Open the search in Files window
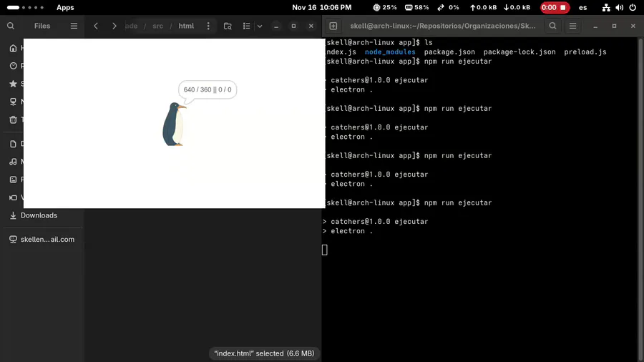The width and height of the screenshot is (644, 362). (11, 26)
